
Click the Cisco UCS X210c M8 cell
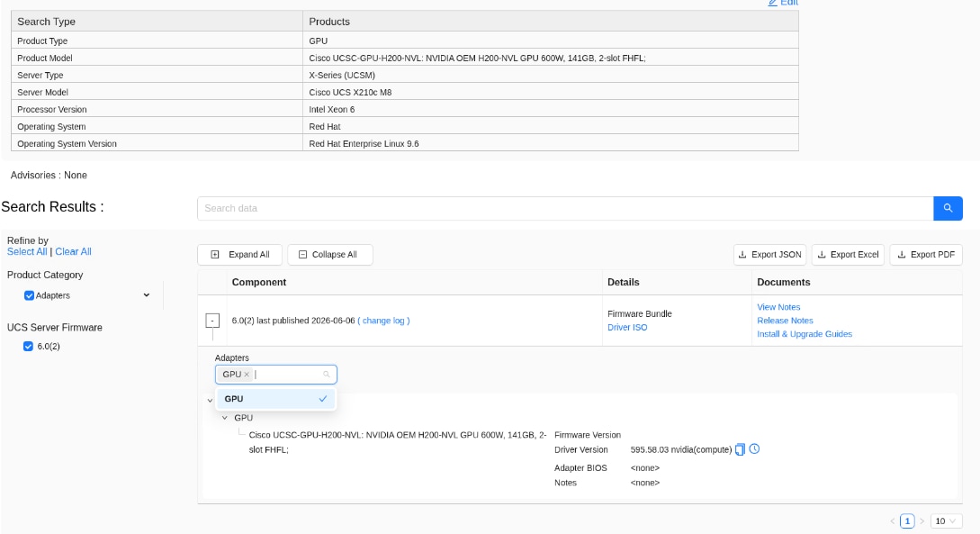coord(551,93)
